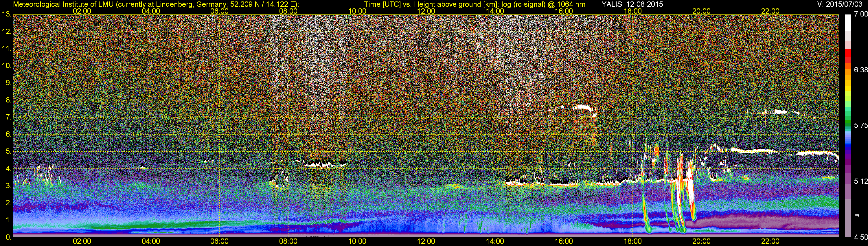This screenshot has width=868, height=246.
Task: Click the height axis label '6.'
Action: click(8, 135)
